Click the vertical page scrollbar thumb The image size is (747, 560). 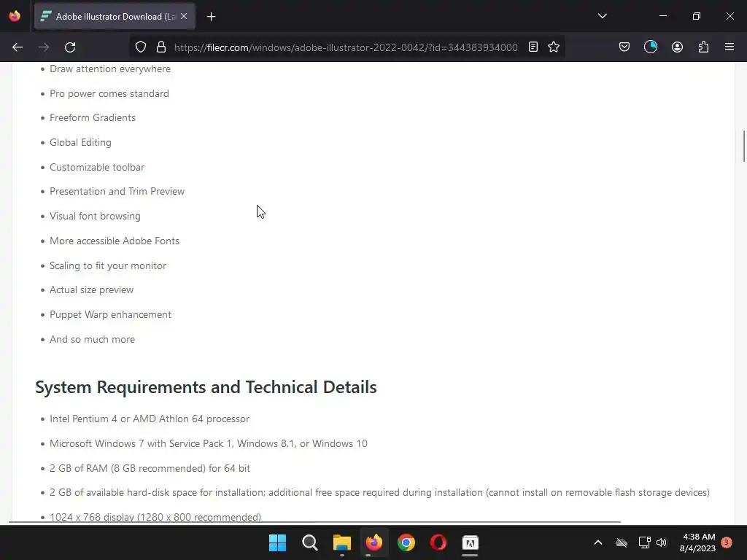[x=743, y=146]
